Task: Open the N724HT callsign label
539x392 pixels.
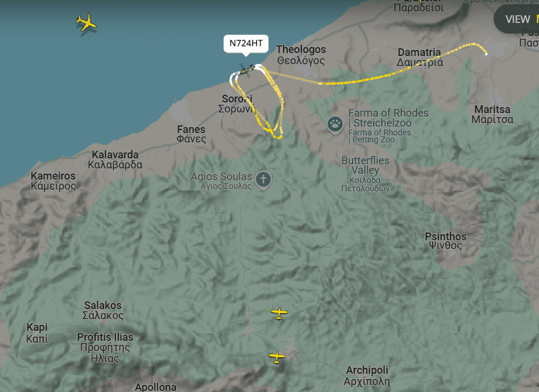Action: 246,44
